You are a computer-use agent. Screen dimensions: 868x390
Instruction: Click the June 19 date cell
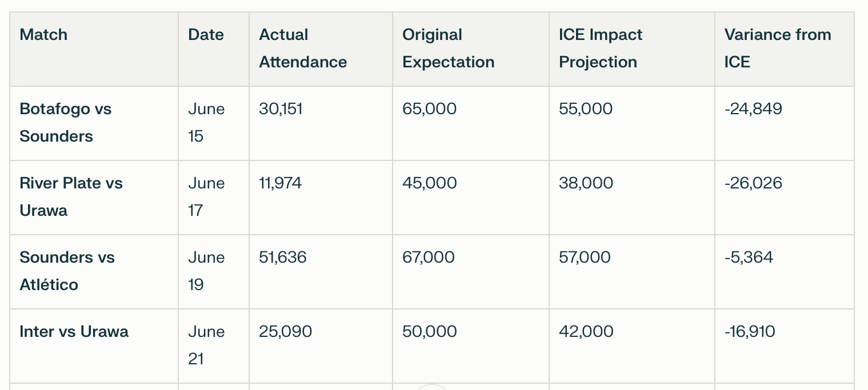206,271
